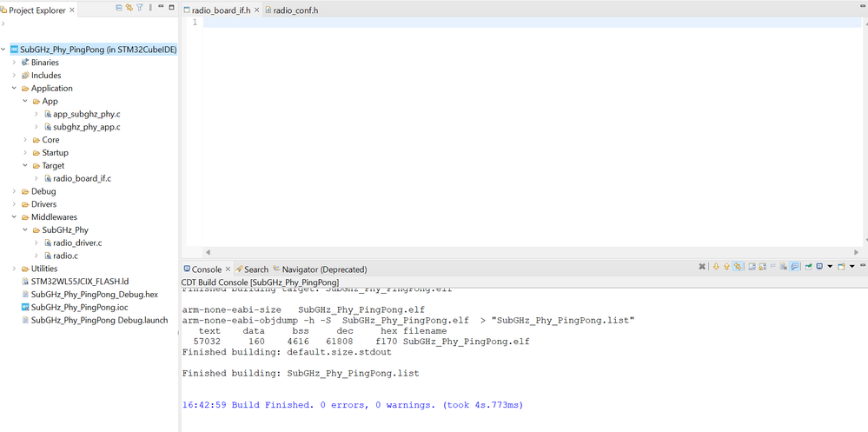Expand the Binaries node
Image resolution: width=868 pixels, height=432 pixels.
click(x=15, y=62)
